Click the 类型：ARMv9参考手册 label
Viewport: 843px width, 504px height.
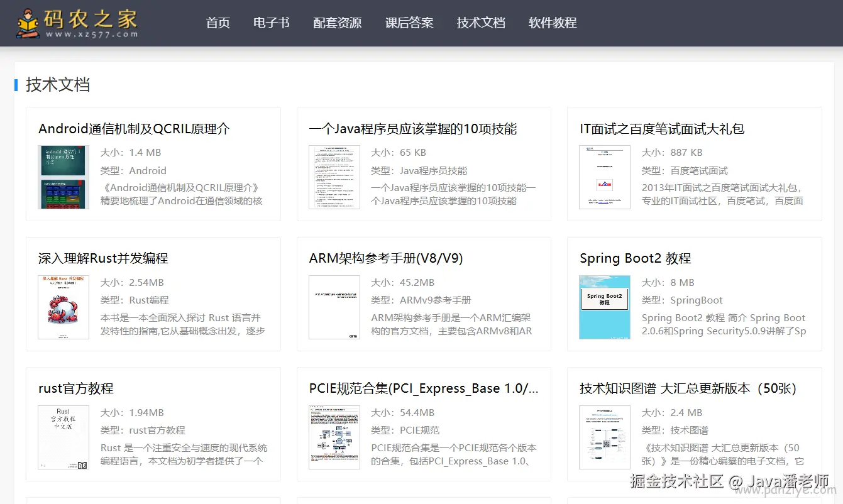(x=421, y=300)
